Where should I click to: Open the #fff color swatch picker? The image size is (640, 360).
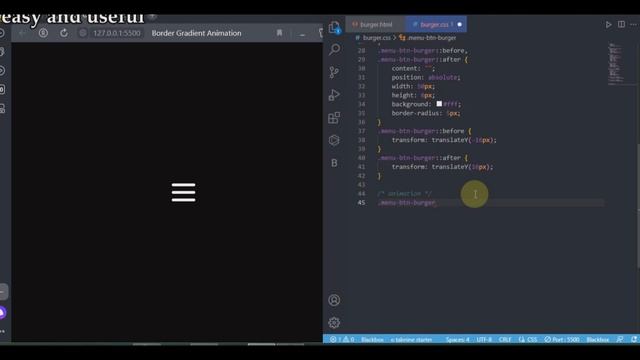(439, 104)
